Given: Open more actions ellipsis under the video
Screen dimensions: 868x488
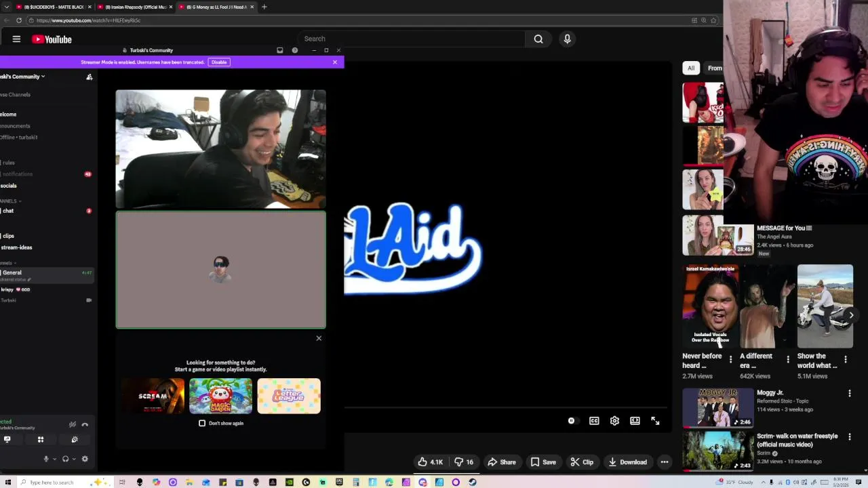Looking at the screenshot, I should click(665, 462).
